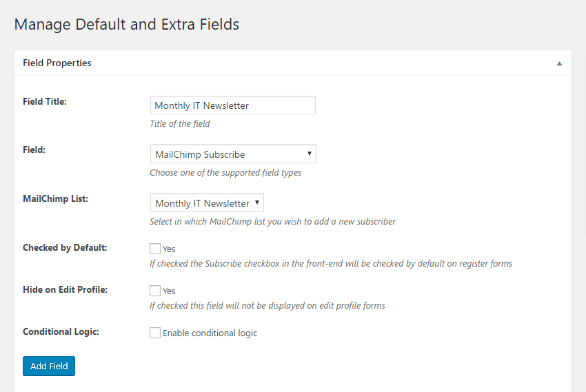
Task: Click the Field Title input box
Action: [x=233, y=105]
